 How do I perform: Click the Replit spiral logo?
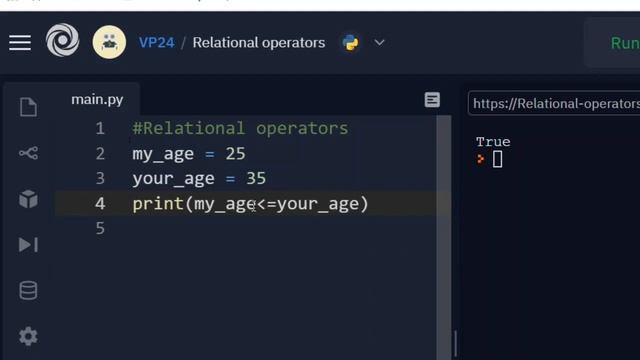pyautogui.click(x=62, y=40)
